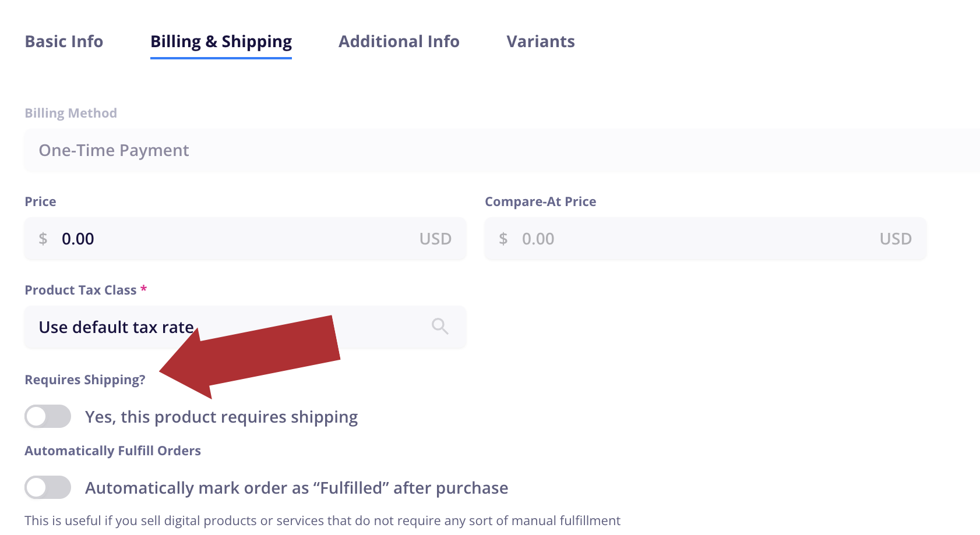
Task: Click the search icon in Product Tax Class
Action: (x=440, y=327)
